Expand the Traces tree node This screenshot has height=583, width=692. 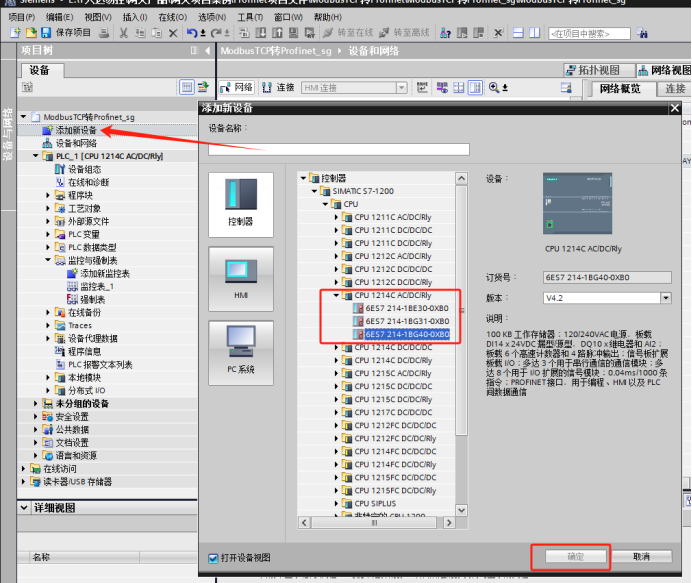(x=48, y=325)
